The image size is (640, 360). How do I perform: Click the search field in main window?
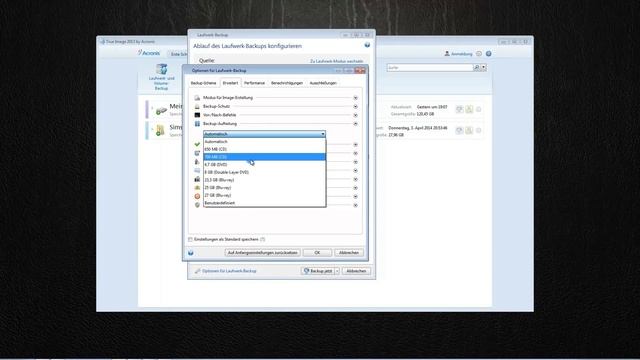pos(430,67)
